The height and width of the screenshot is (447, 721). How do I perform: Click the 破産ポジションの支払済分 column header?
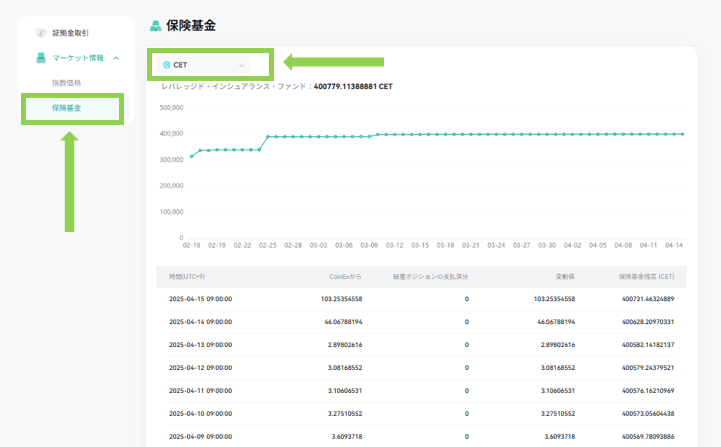click(x=430, y=277)
